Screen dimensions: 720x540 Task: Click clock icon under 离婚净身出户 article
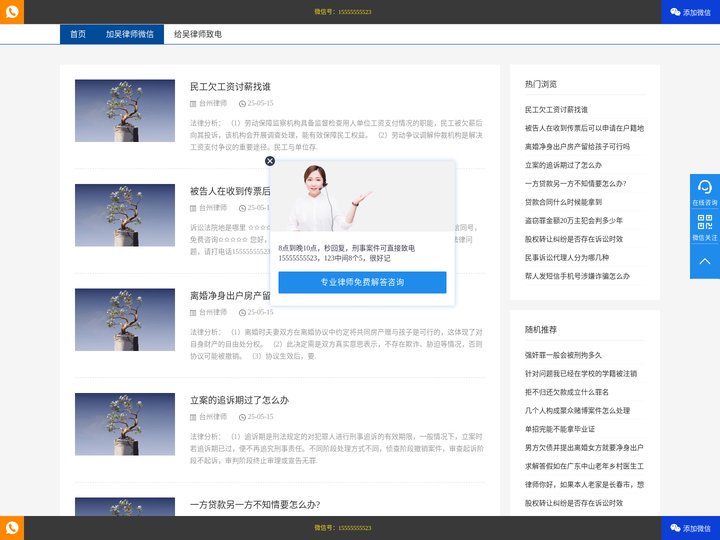click(x=242, y=313)
